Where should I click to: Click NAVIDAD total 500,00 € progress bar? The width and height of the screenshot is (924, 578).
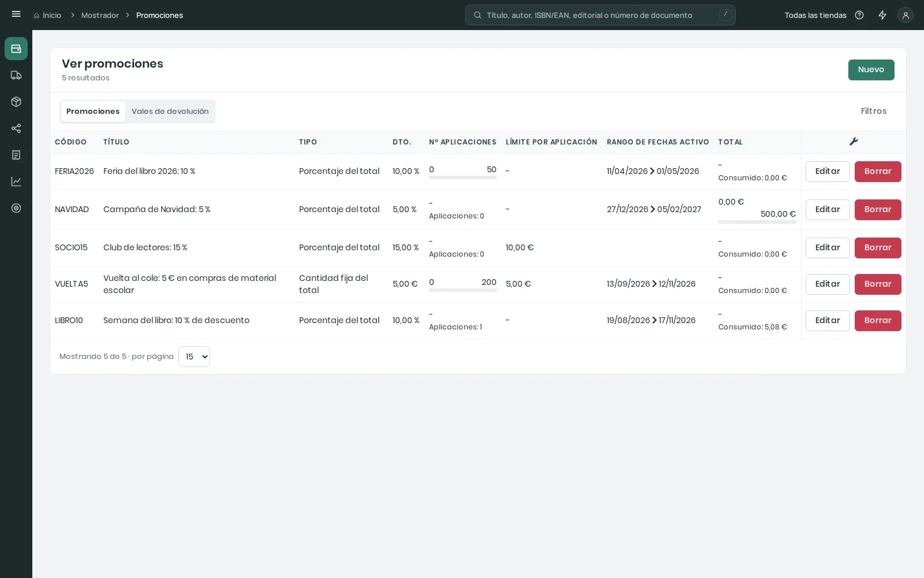tap(757, 221)
